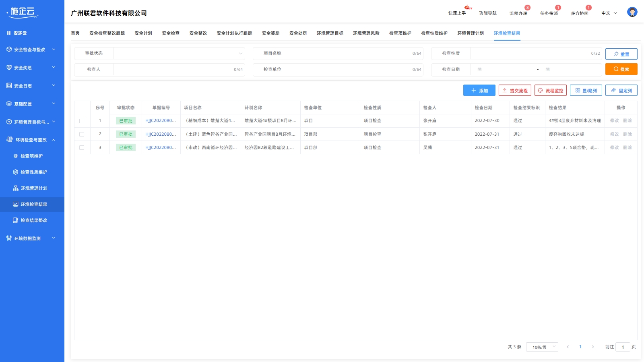The height and width of the screenshot is (362, 644).
Task: Click the 基础配置 layers icon
Action: pos(9,104)
